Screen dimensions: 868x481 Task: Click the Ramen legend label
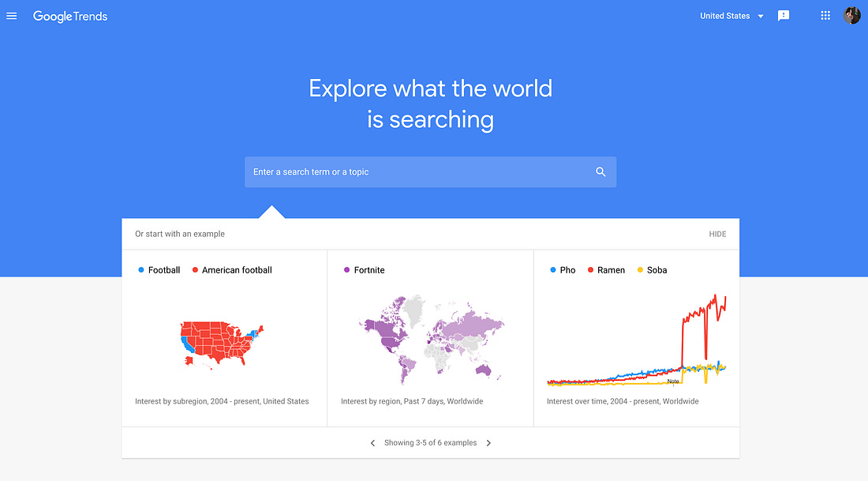(611, 270)
